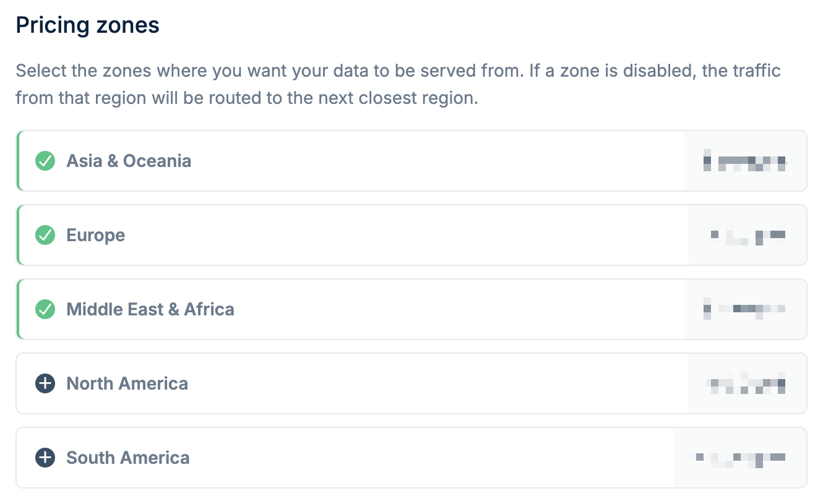Click the add icon on the fourth zone row
Image resolution: width=823 pixels, height=504 pixels.
coord(45,383)
